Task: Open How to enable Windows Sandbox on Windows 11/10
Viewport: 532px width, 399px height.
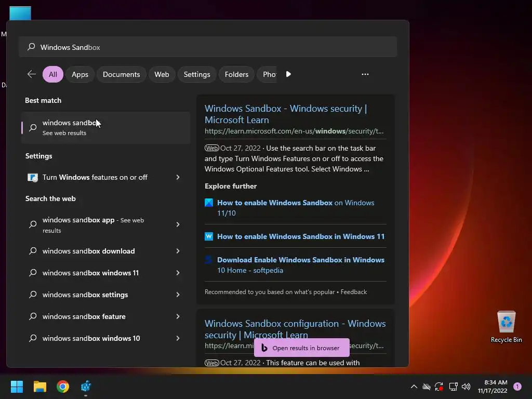Action: (x=296, y=208)
